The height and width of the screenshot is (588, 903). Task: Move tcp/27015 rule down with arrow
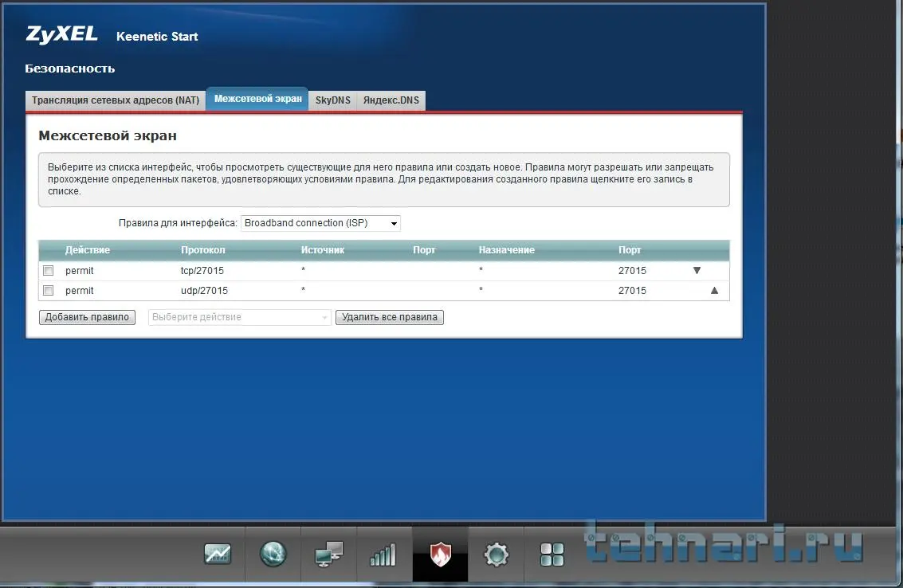[x=697, y=271]
